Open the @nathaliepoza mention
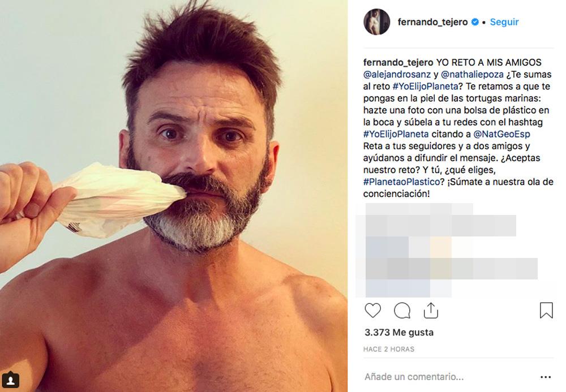The width and height of the screenshot is (566, 392). tap(472, 74)
